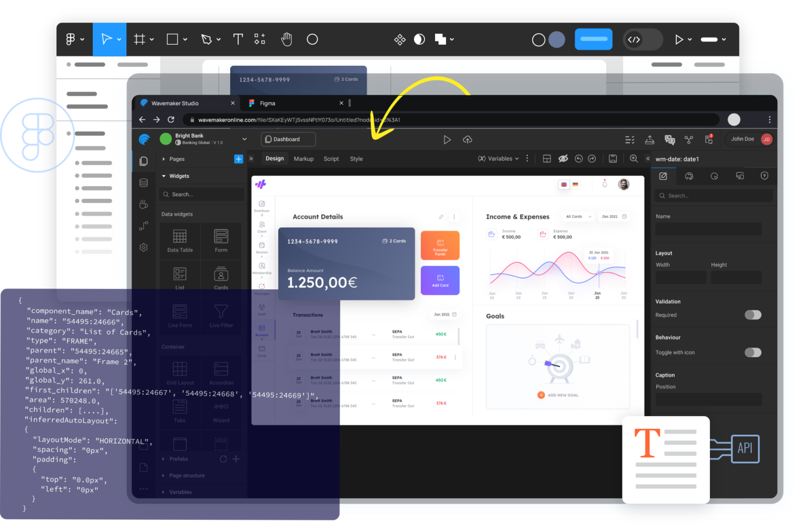Click the cloud deploy icon
Viewport: 809px width, 532px height.
[x=467, y=139]
